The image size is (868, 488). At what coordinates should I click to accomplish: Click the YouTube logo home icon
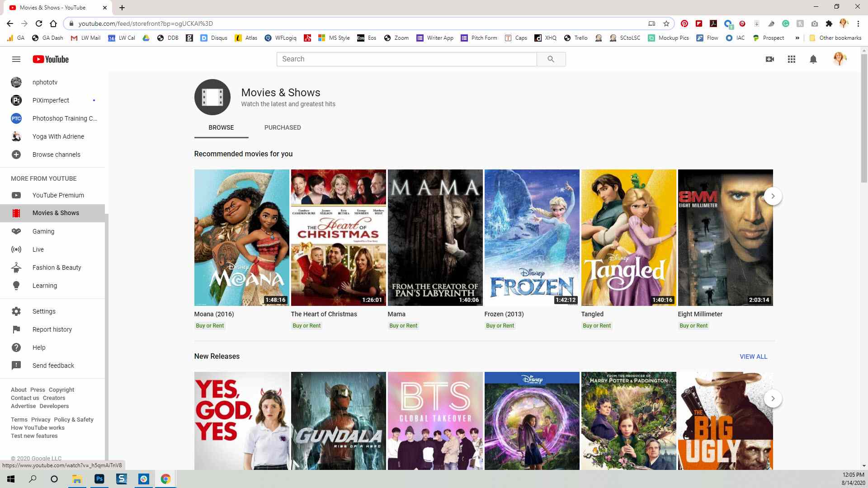[51, 59]
